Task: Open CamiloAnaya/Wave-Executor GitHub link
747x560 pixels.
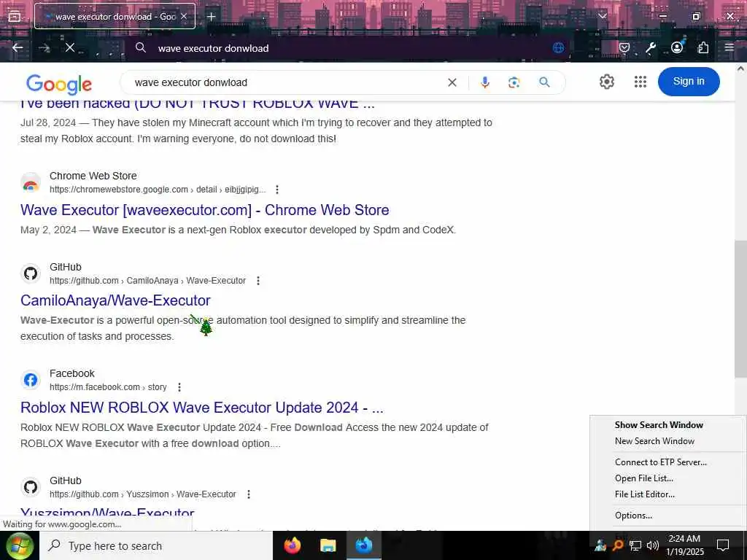Action: [x=115, y=300]
